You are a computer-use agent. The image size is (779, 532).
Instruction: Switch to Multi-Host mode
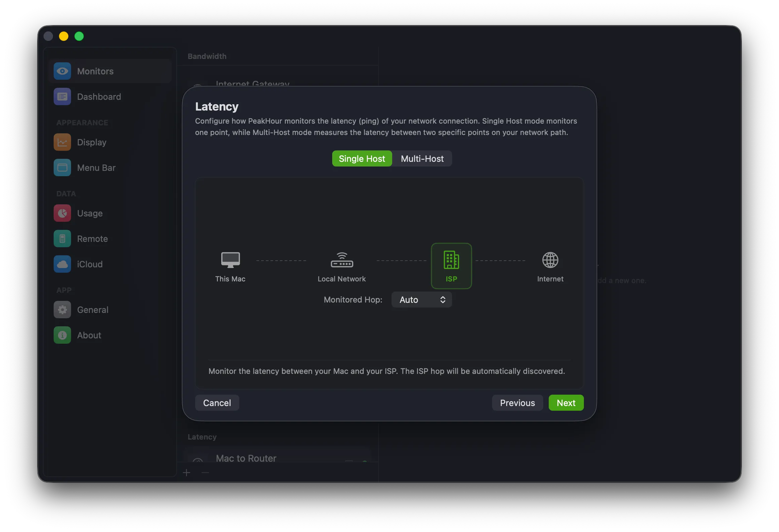(422, 158)
